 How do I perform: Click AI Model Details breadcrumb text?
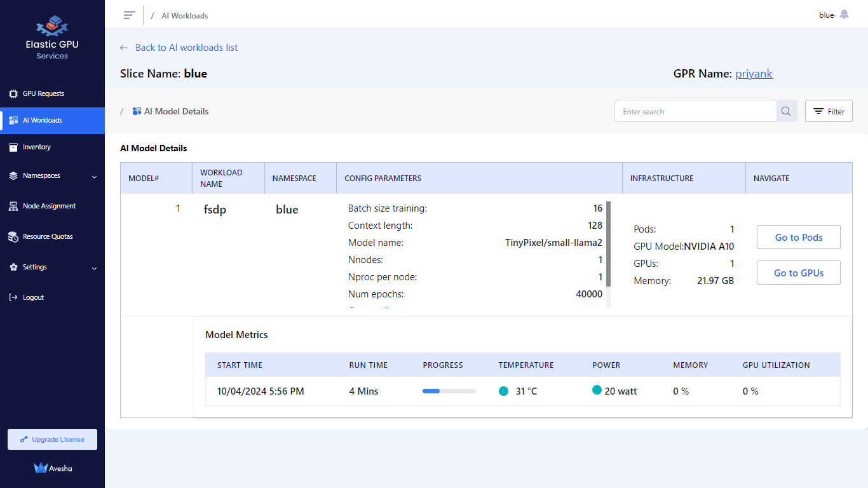tap(177, 111)
